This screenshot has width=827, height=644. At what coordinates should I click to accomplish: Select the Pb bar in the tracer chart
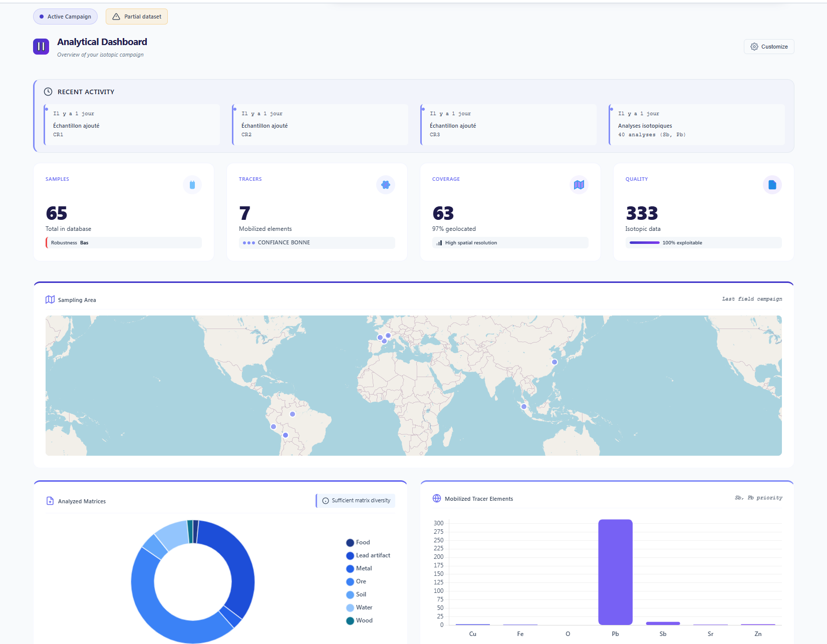(x=615, y=571)
